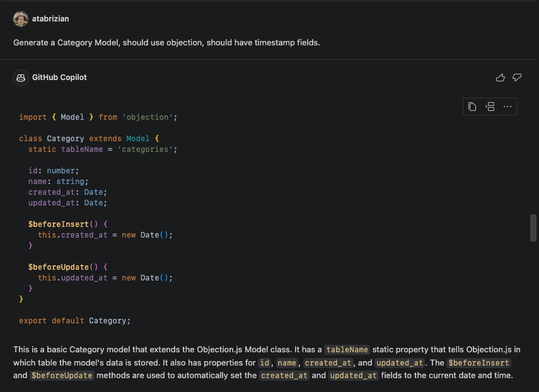
Task: Click the $beforeInsert inline code in explanation
Action: coord(478,363)
